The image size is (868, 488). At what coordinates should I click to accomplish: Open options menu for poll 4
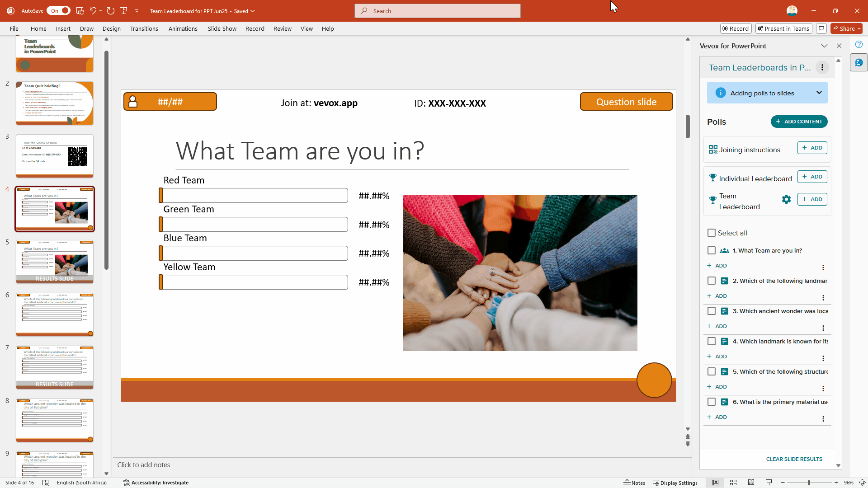tap(823, 358)
